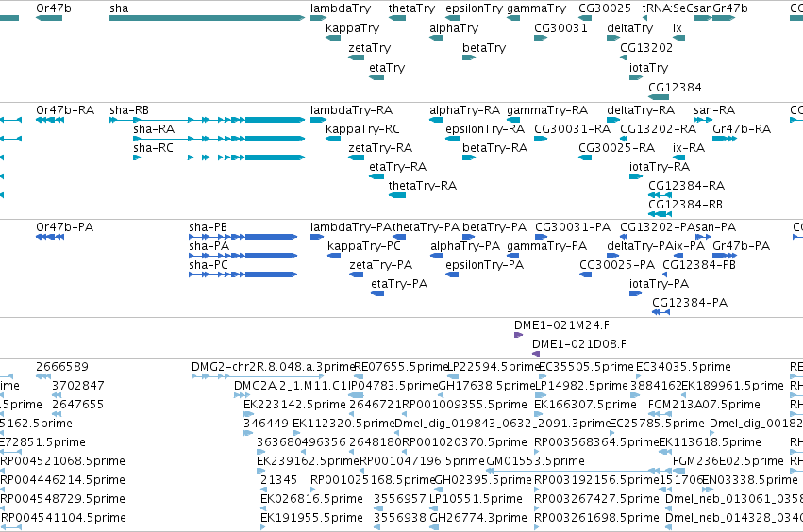Open the CG30025 gene label

coord(604,8)
